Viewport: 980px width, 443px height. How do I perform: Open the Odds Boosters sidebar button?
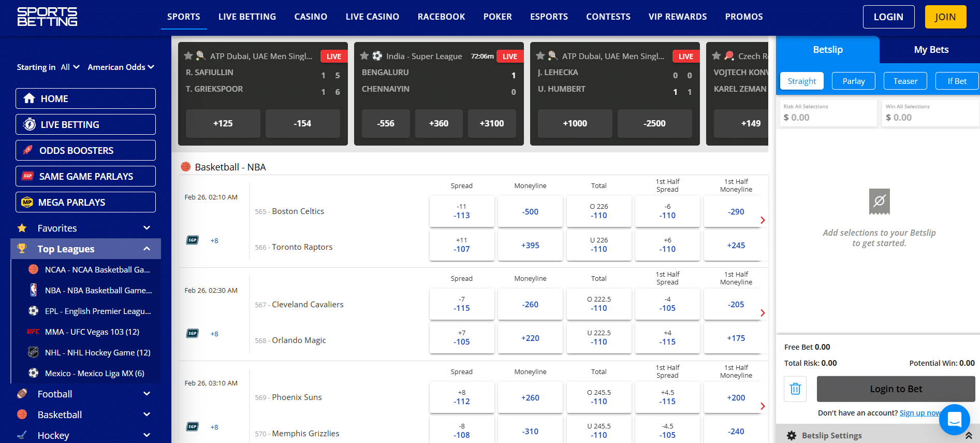[x=85, y=150]
